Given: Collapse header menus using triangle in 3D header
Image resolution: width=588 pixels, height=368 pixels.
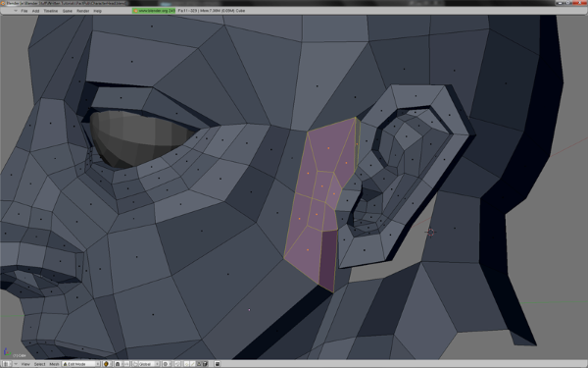Looking at the screenshot, I should pos(16,364).
